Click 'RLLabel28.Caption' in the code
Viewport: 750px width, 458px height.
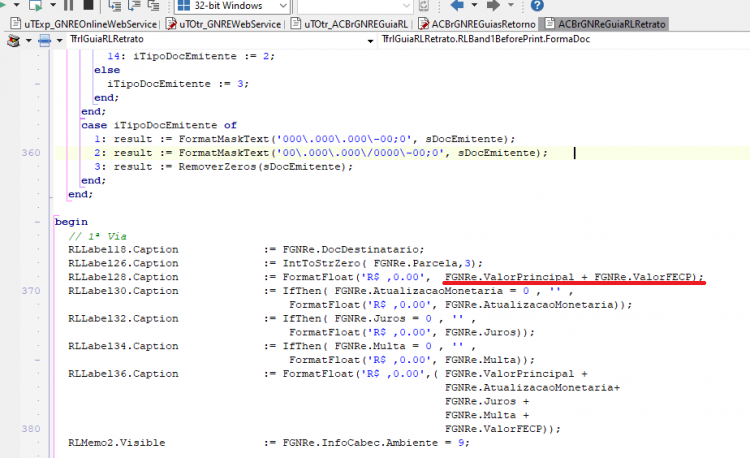pyautogui.click(x=123, y=277)
